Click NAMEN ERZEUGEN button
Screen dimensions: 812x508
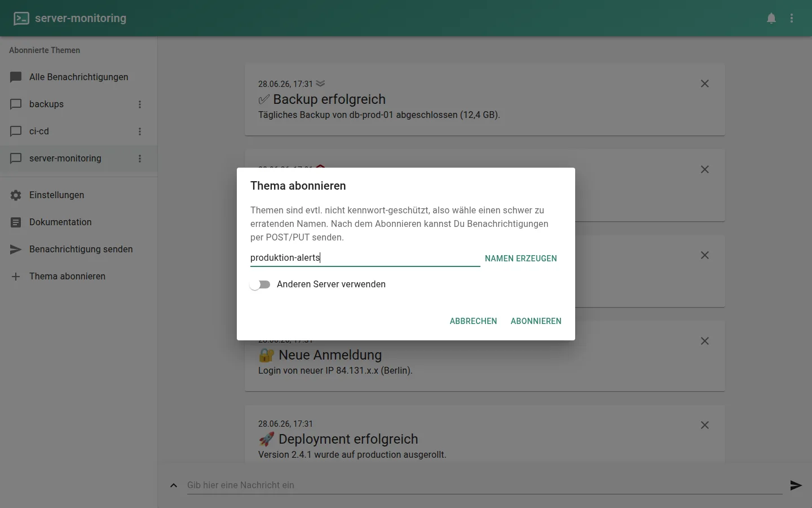[x=520, y=259]
